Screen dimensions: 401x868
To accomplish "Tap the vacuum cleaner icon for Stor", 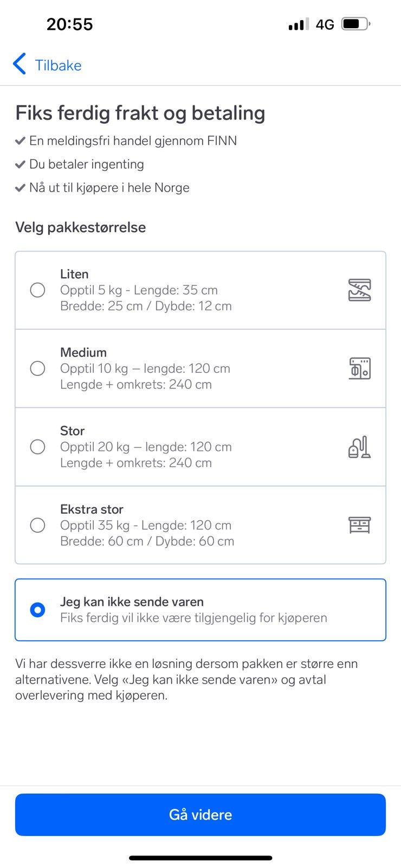I will tap(359, 447).
